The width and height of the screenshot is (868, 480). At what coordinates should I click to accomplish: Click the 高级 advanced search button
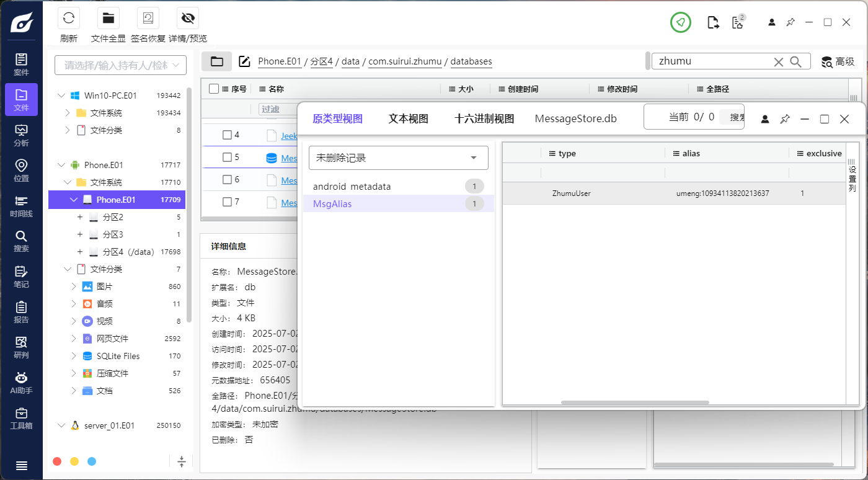(838, 61)
